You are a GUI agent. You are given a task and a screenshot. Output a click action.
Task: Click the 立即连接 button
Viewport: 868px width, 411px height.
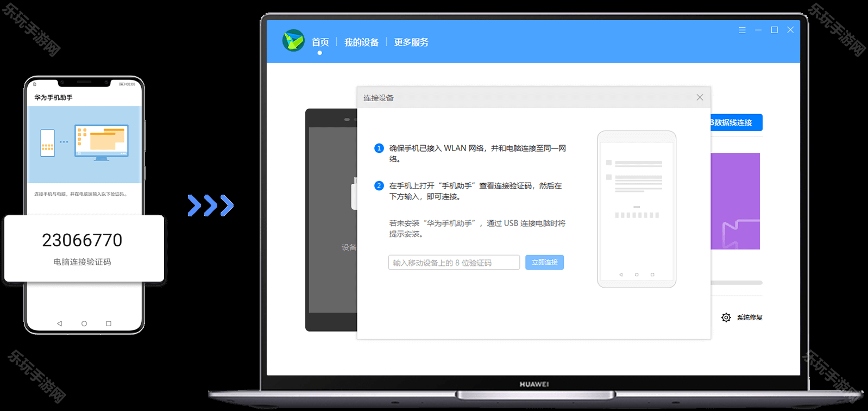coord(544,262)
